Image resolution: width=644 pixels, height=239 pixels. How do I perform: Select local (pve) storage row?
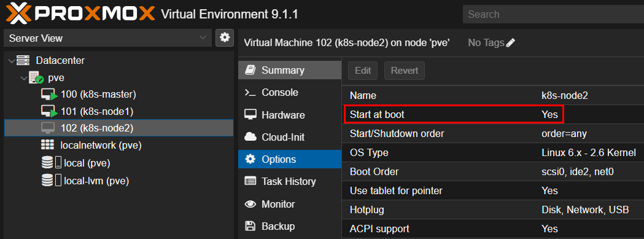(118, 163)
